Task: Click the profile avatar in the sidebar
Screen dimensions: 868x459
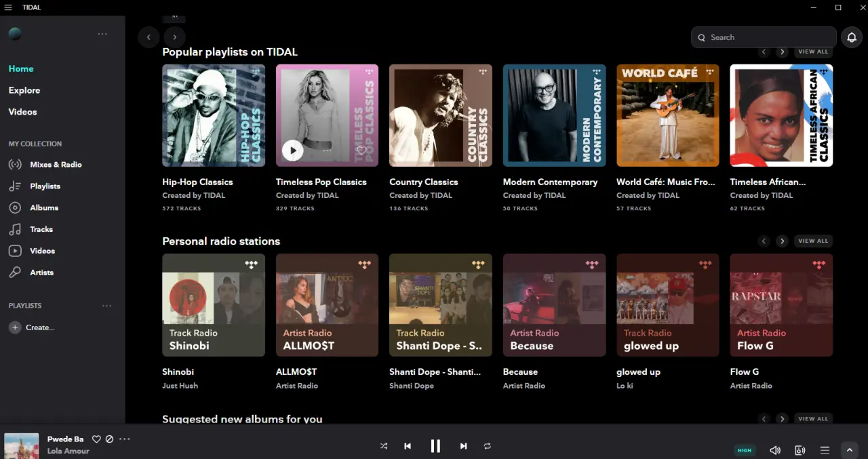Action: click(x=15, y=34)
